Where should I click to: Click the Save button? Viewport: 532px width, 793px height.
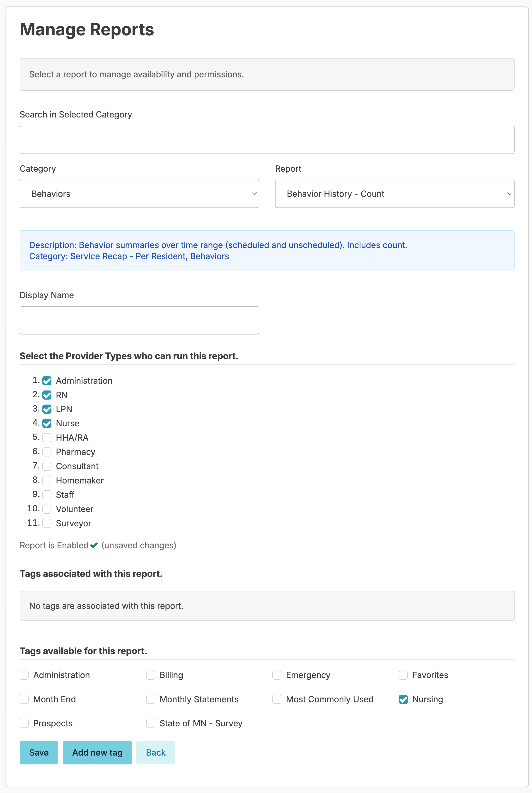point(39,753)
